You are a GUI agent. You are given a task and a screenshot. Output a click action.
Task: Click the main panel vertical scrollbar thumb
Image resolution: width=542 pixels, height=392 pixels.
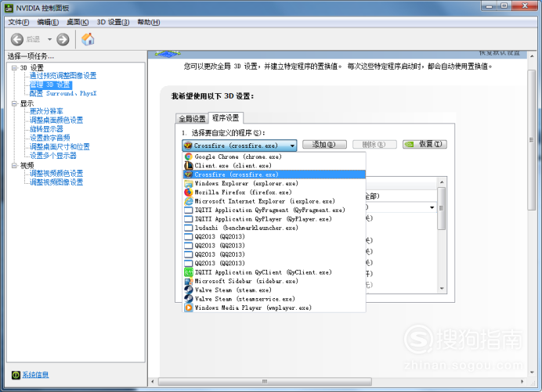pyautogui.click(x=531, y=140)
